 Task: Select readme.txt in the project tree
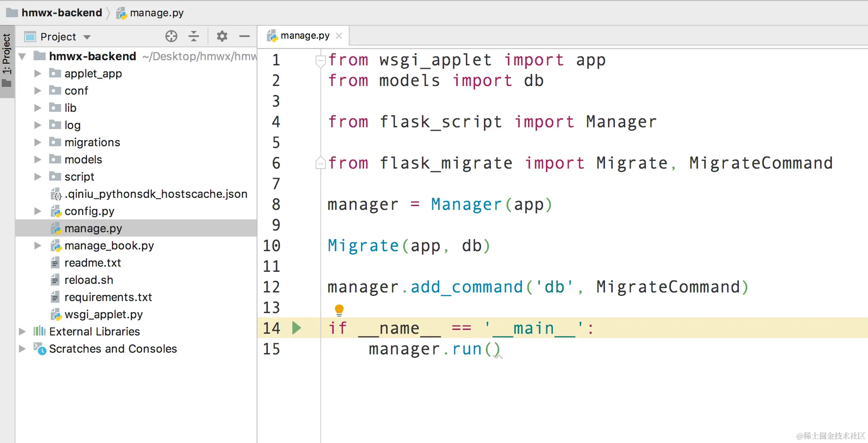(136, 263)
